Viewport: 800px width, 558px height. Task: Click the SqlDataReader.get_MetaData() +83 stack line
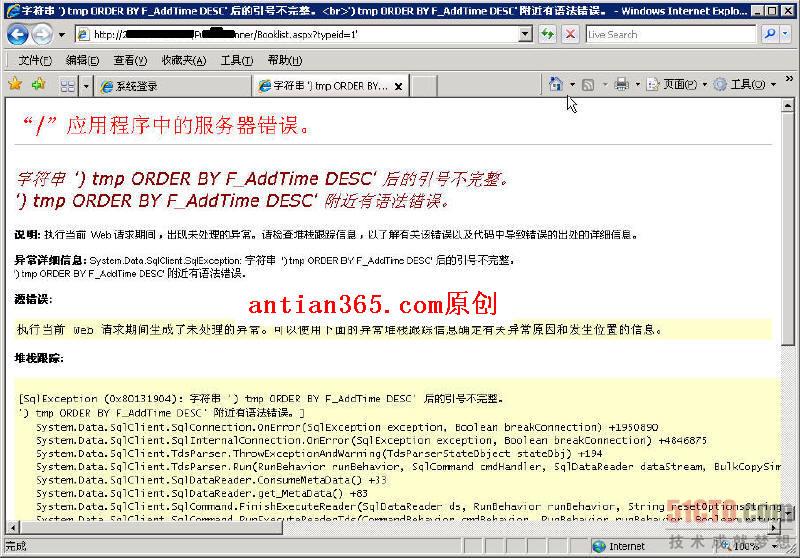(202, 493)
